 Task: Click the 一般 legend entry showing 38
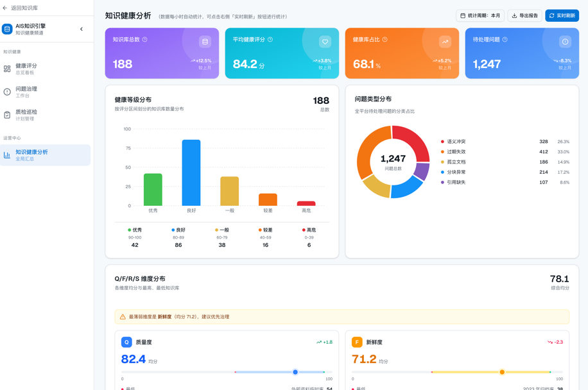[x=222, y=237]
